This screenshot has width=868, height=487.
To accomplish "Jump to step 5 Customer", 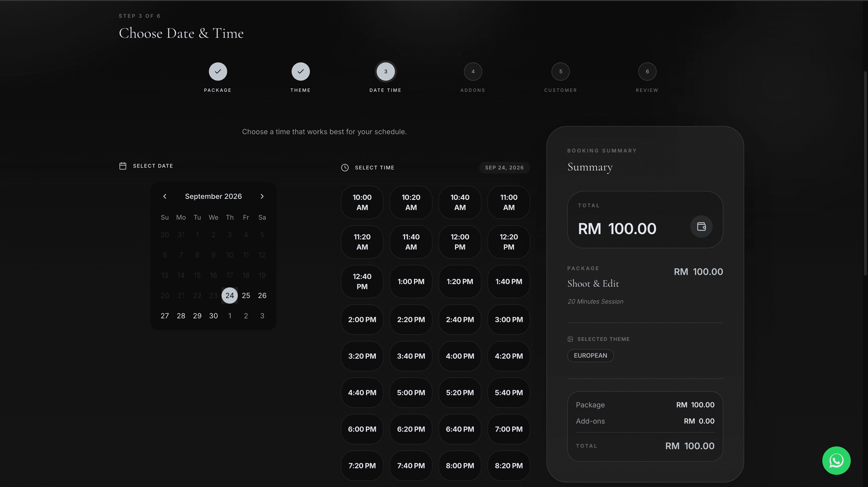I will point(560,71).
